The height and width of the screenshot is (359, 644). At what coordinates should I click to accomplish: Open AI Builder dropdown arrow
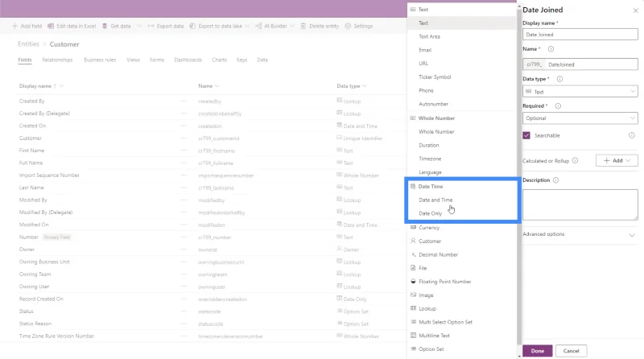coord(292,26)
